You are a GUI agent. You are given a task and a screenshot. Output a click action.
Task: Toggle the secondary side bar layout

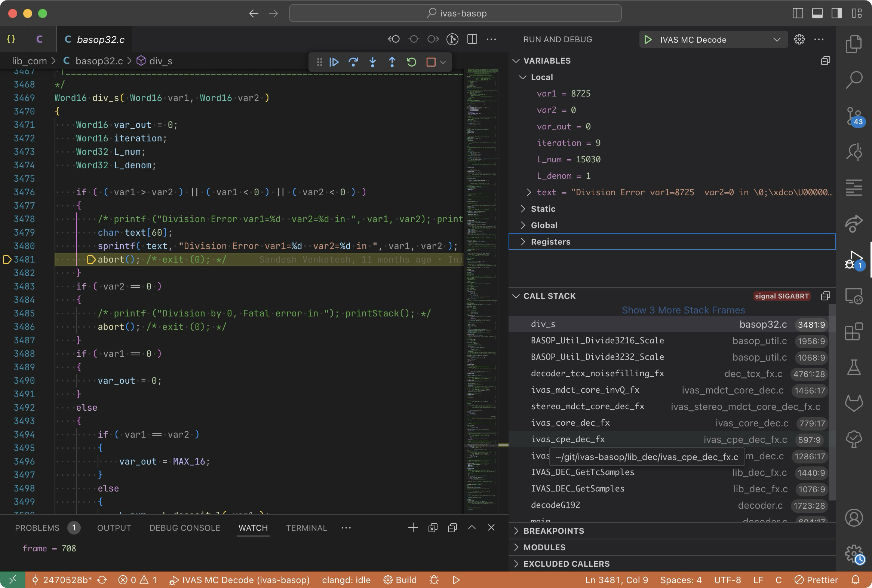837,13
